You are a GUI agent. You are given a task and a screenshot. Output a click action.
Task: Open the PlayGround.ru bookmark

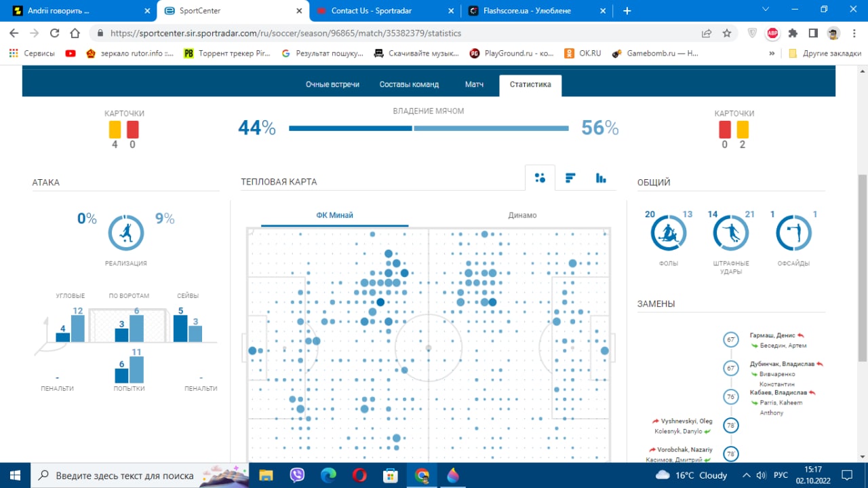pos(512,54)
